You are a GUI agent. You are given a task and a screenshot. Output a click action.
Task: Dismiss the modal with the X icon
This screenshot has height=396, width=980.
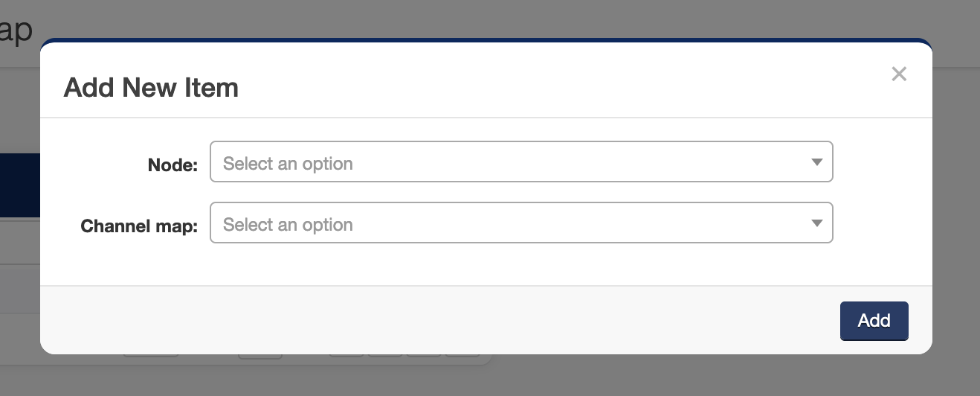(x=899, y=74)
